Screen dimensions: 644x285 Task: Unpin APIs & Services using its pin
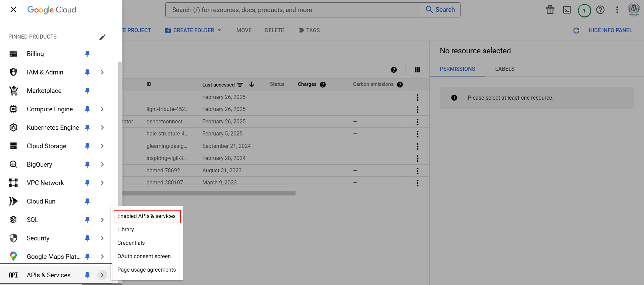click(87, 275)
